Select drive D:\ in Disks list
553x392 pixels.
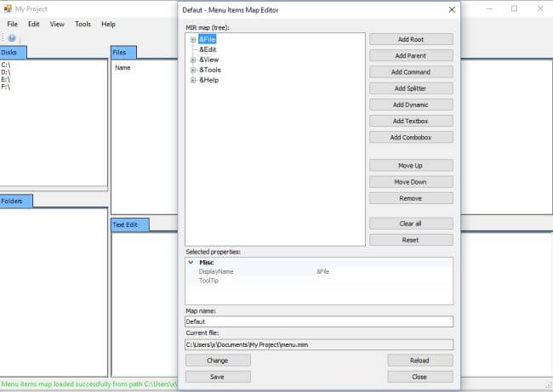tap(6, 72)
